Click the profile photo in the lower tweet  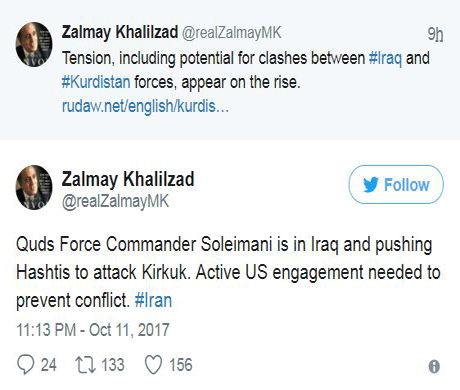click(x=34, y=187)
